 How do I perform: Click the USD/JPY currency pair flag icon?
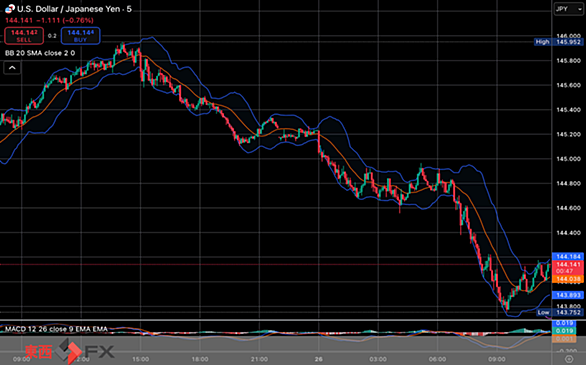pos(10,9)
